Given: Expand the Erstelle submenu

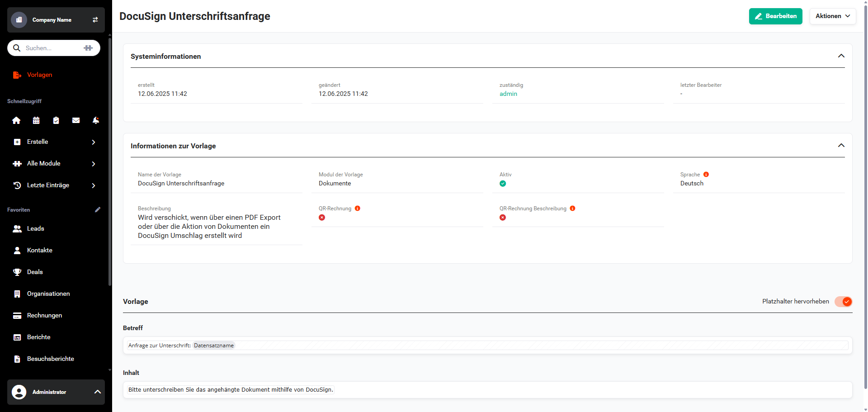Looking at the screenshot, I should (56, 142).
